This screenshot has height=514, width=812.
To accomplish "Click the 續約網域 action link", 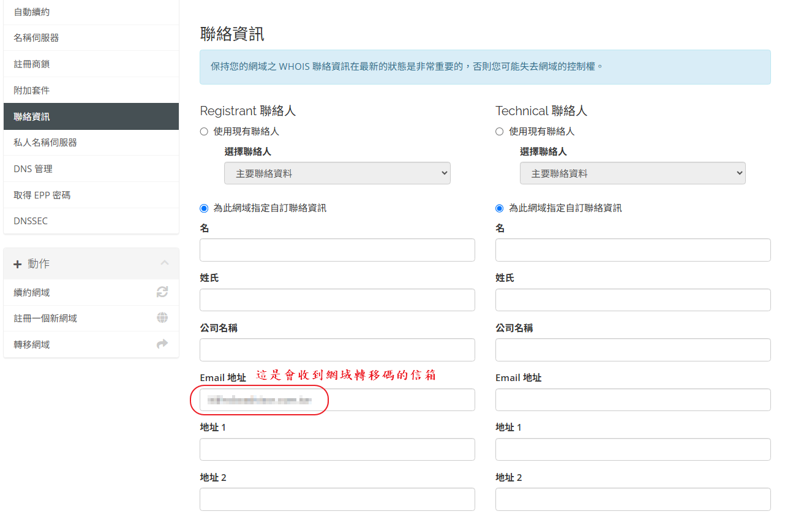I will [x=32, y=293].
